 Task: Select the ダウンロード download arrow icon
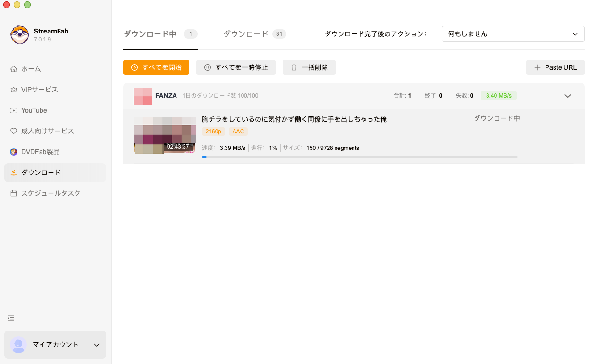click(14, 173)
